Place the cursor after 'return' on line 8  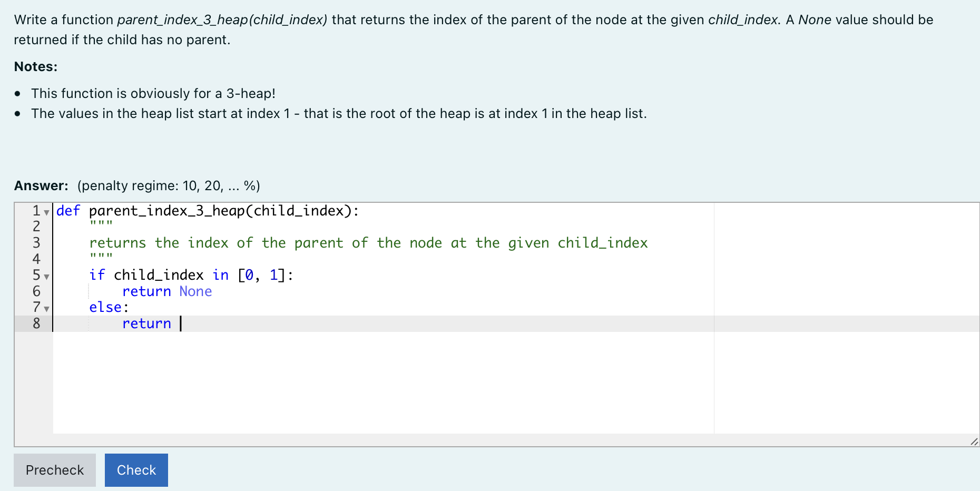tap(179, 323)
